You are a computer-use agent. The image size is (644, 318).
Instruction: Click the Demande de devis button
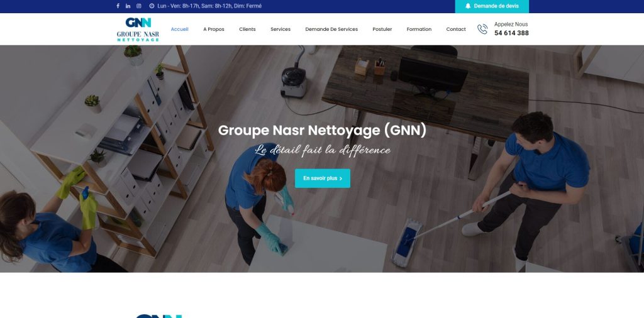point(492,6)
